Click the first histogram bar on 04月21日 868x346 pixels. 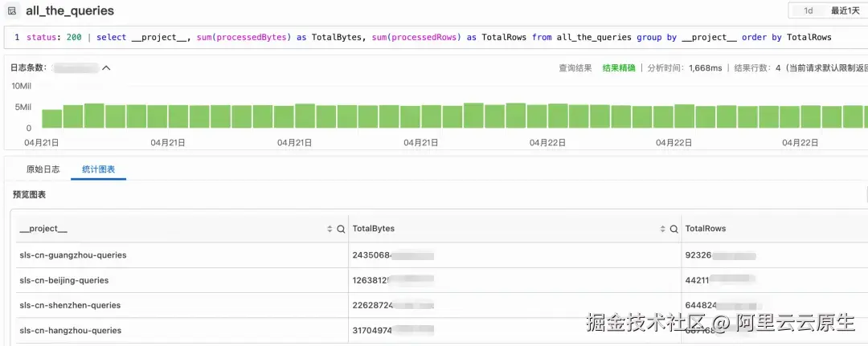coord(52,118)
